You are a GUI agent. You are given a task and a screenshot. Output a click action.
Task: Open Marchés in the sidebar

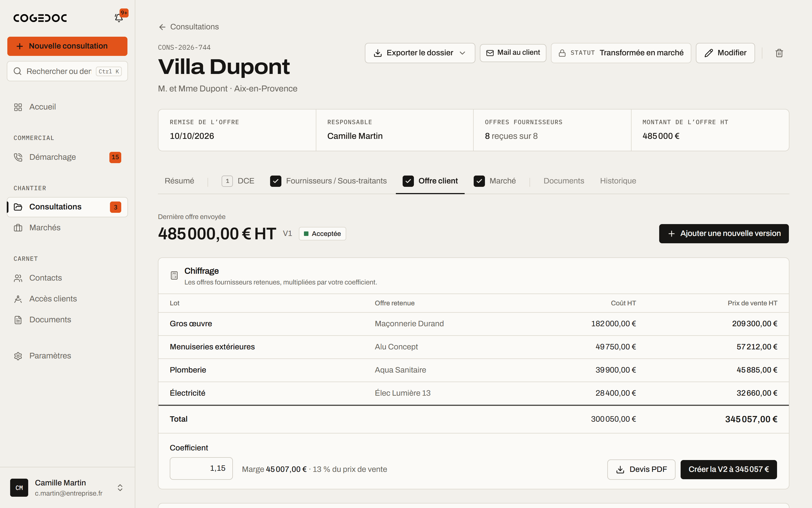67,228
